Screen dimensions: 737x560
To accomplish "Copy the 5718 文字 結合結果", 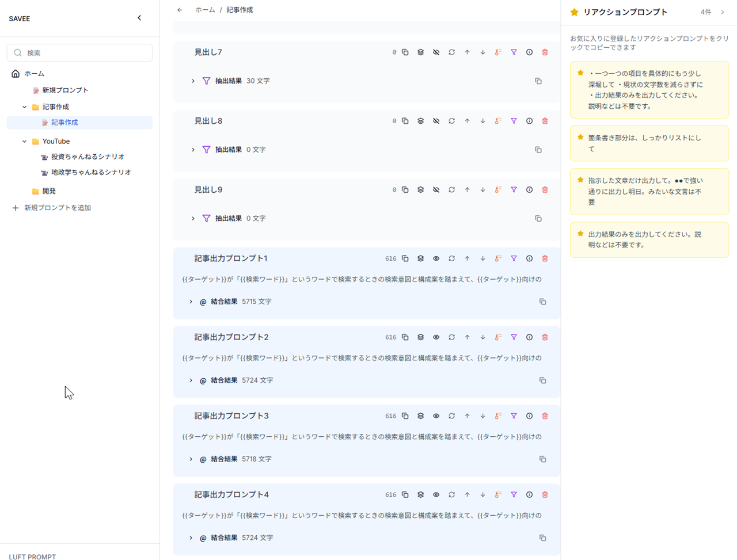I will tap(543, 459).
